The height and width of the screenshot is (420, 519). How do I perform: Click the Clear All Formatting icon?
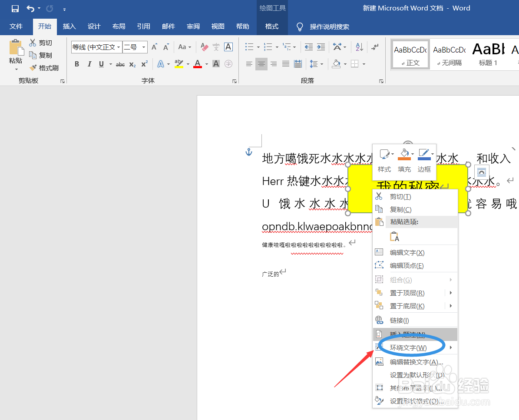[204, 47]
